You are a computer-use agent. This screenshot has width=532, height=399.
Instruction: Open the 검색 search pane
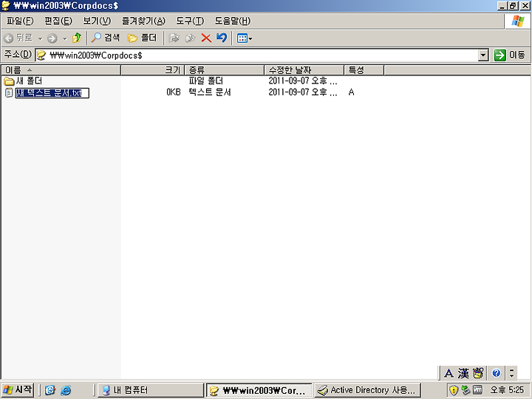pos(106,38)
